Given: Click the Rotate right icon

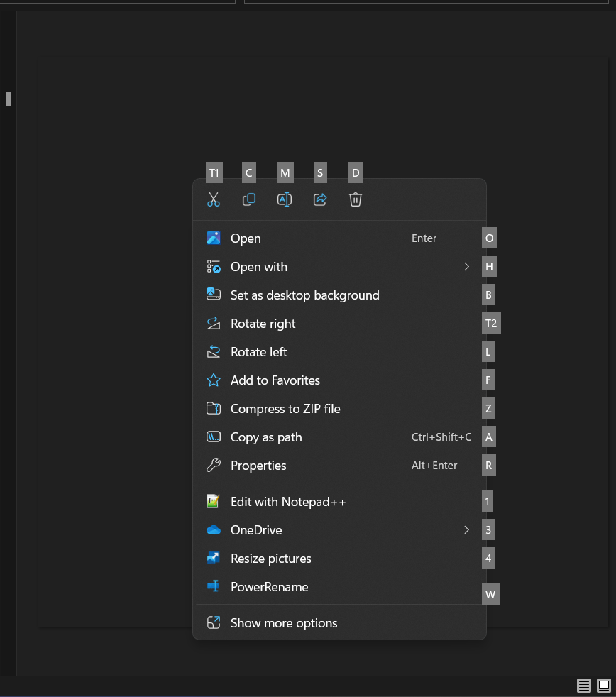Looking at the screenshot, I should [214, 323].
